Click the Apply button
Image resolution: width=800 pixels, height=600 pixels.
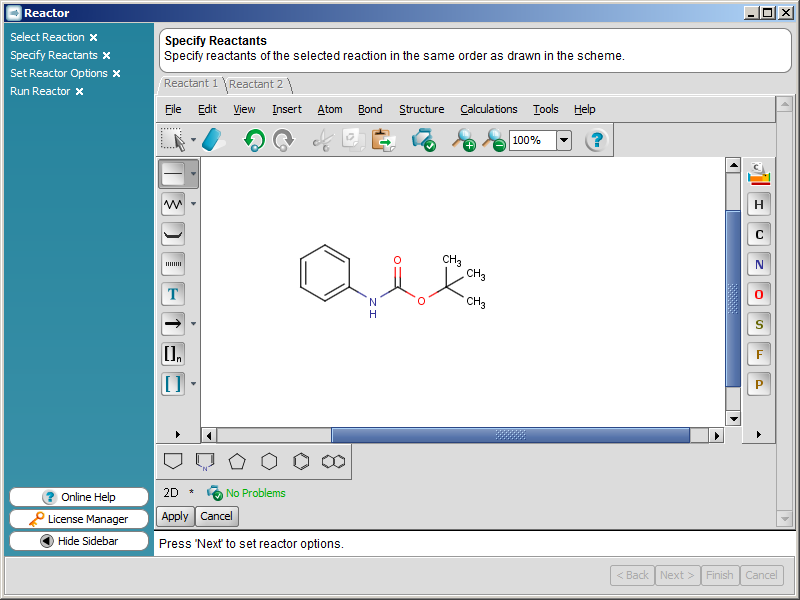point(175,516)
